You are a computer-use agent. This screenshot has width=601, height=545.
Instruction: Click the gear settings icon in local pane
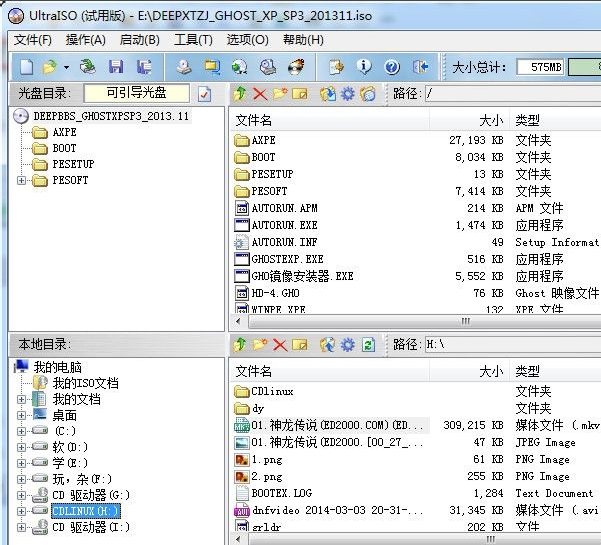point(347,345)
